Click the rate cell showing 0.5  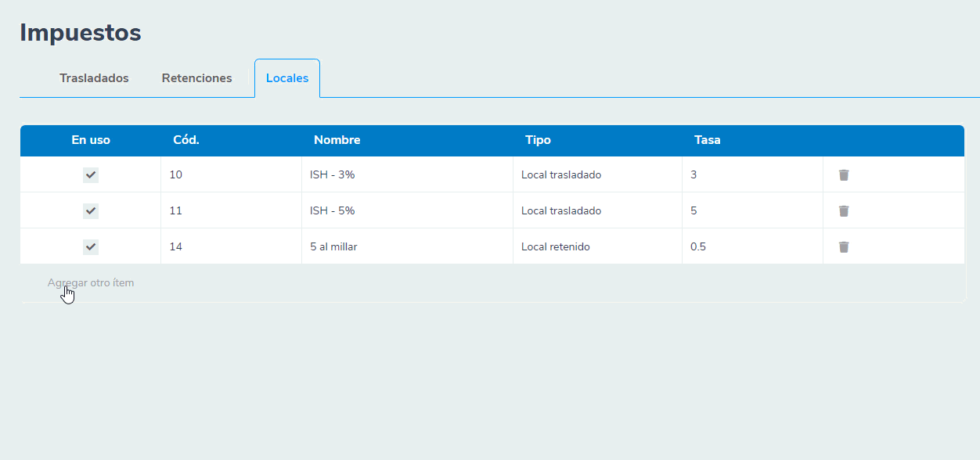pos(751,247)
